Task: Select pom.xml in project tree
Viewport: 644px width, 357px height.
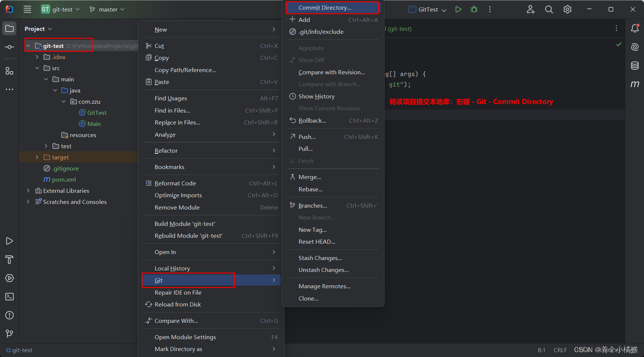Action: (x=60, y=179)
